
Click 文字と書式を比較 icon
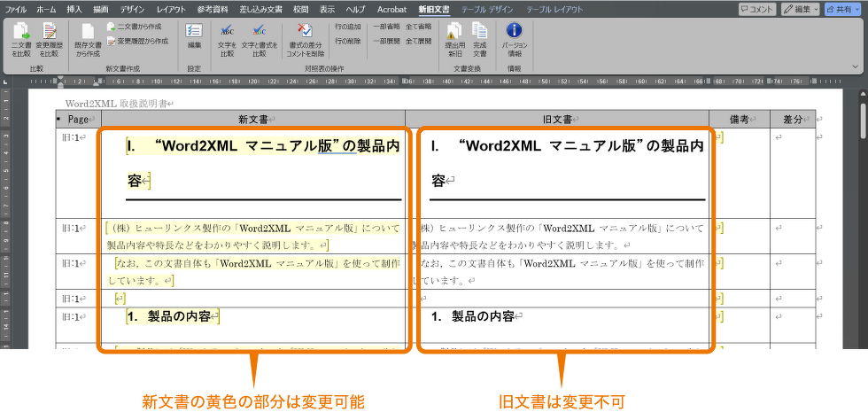point(259,40)
